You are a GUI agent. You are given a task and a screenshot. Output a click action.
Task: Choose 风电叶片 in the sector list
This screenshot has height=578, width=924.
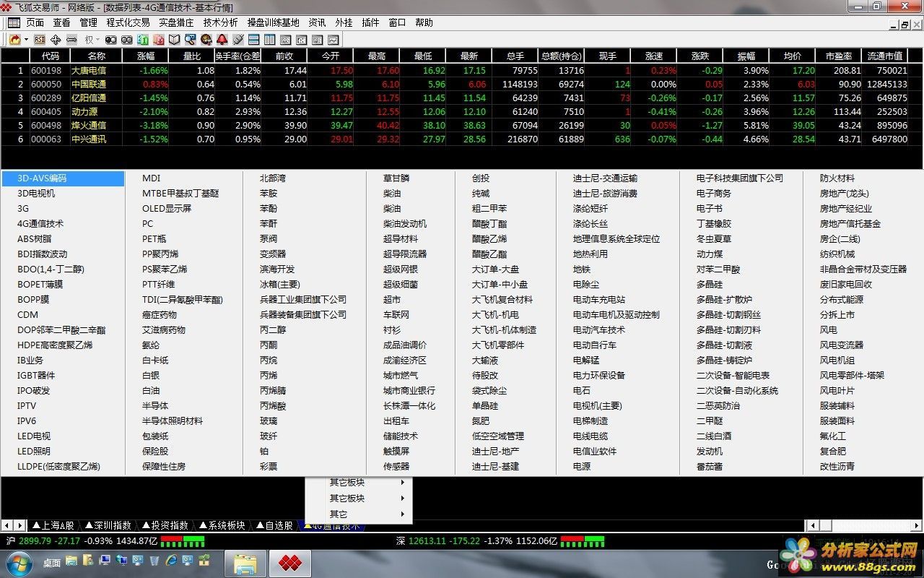(837, 390)
